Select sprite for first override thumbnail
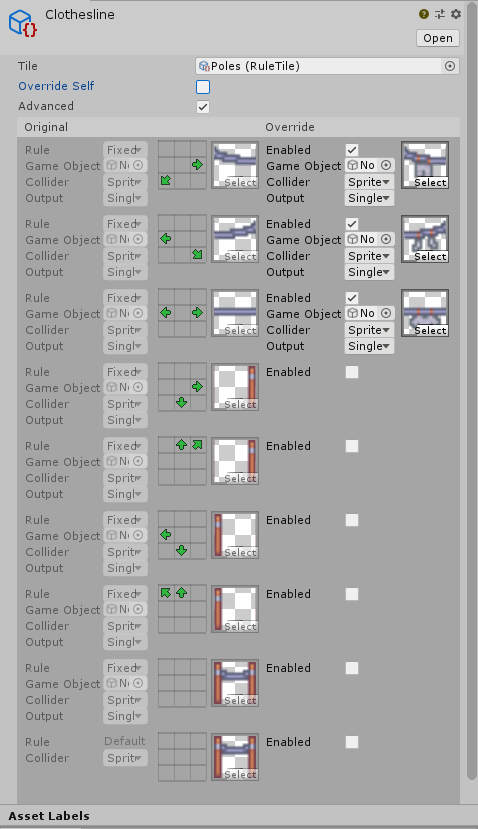This screenshot has width=478, height=829. pyautogui.click(x=430, y=182)
